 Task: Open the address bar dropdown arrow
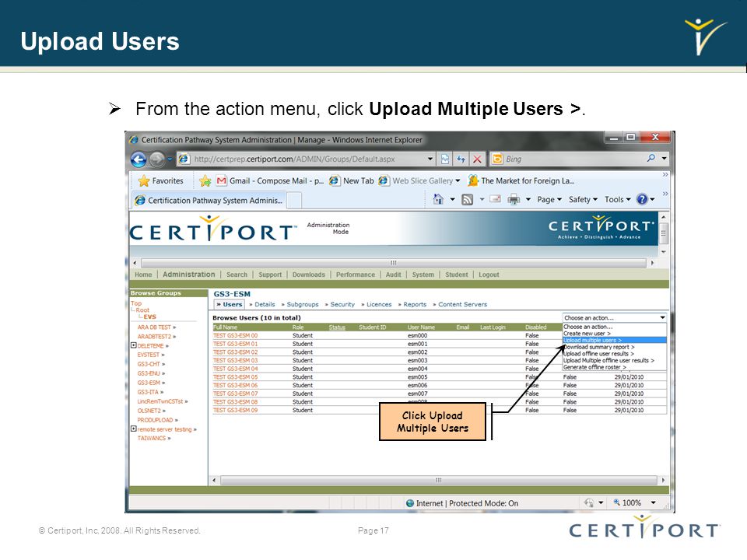pyautogui.click(x=430, y=159)
